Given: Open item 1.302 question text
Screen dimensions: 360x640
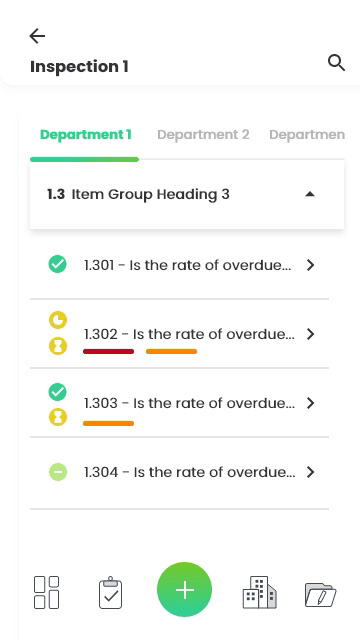Looking at the screenshot, I should [189, 334].
